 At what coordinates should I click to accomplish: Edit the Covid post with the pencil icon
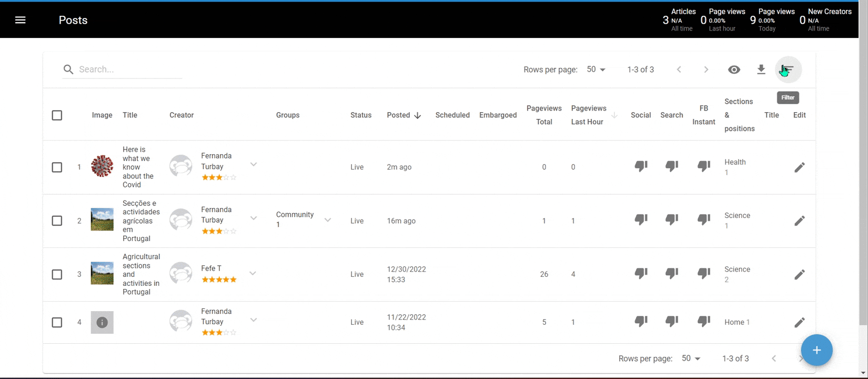click(x=799, y=167)
